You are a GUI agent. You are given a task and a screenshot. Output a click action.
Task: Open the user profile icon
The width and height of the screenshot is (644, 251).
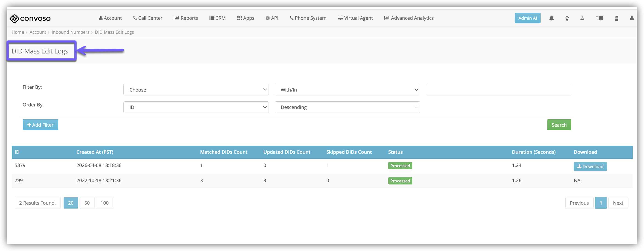click(x=631, y=18)
